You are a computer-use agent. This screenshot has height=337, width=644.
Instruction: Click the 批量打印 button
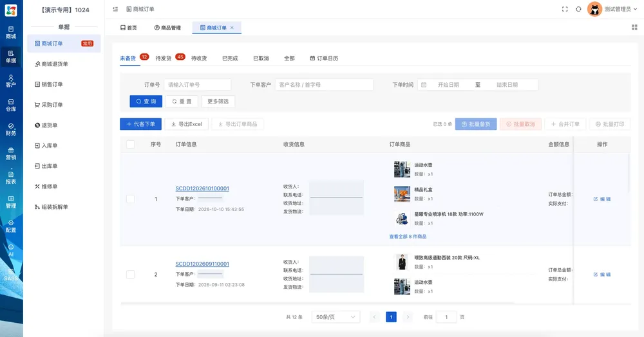pos(610,124)
